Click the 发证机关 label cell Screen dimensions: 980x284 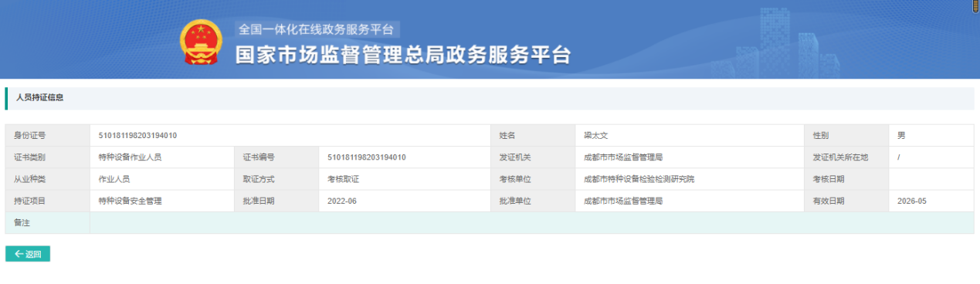(533, 157)
